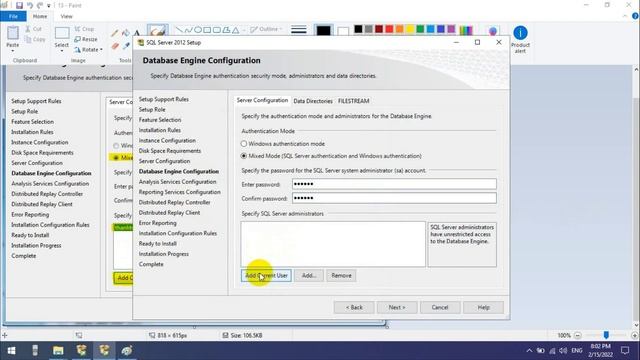
Task: Click the < Back button in SQL Setup
Action: (354, 307)
